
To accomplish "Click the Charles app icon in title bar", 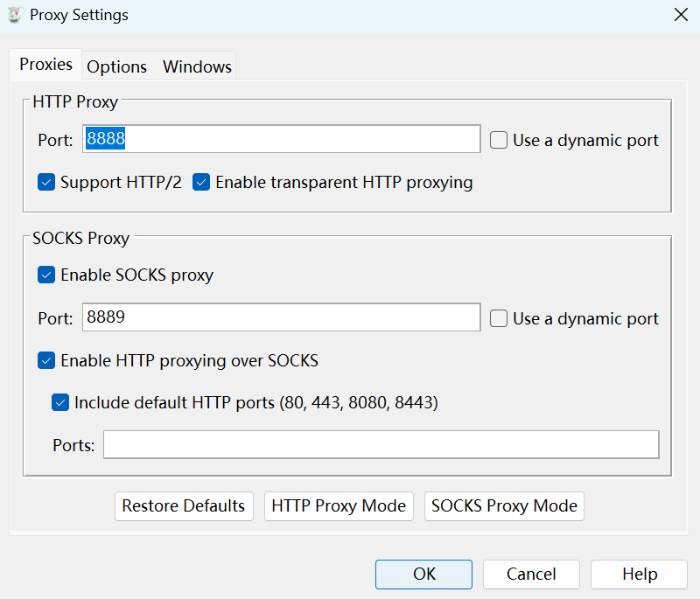I will (14, 15).
